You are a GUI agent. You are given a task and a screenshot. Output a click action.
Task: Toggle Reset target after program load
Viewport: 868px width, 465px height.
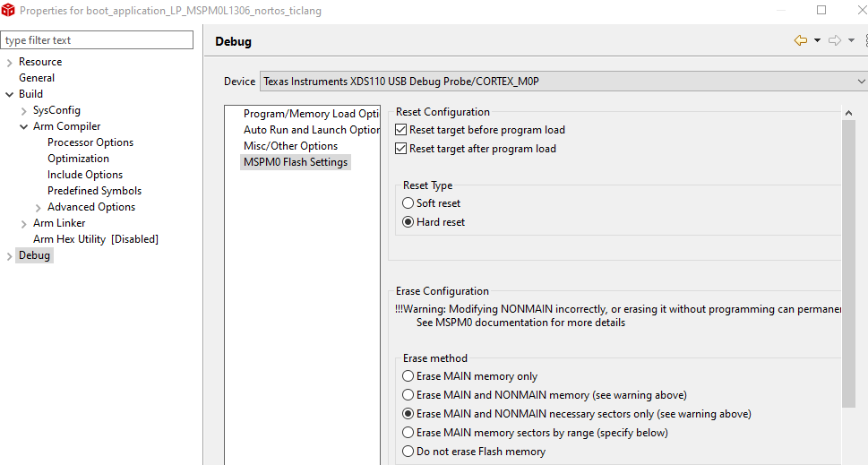401,149
